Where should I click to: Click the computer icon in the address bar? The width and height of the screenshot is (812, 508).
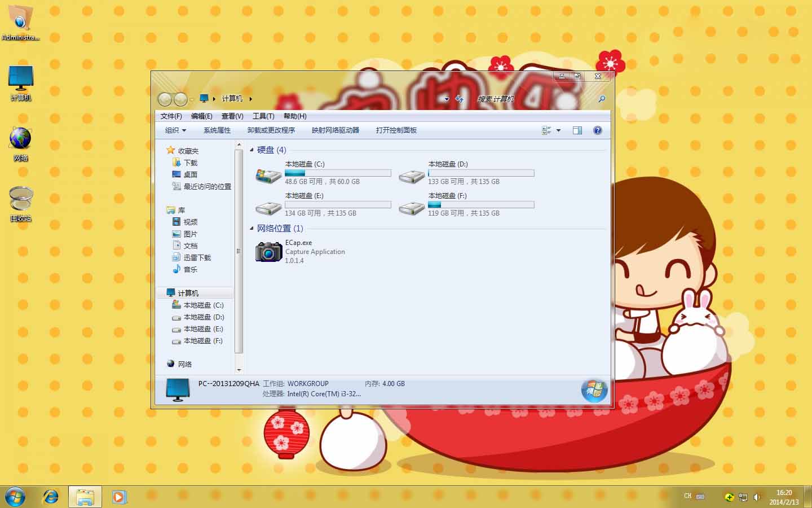[204, 98]
